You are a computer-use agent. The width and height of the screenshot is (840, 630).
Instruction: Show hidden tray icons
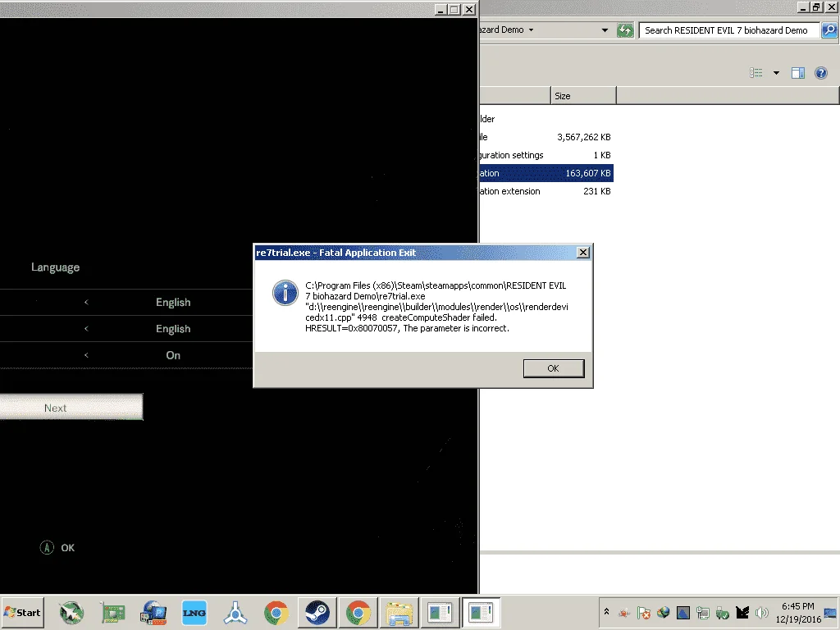pyautogui.click(x=606, y=611)
